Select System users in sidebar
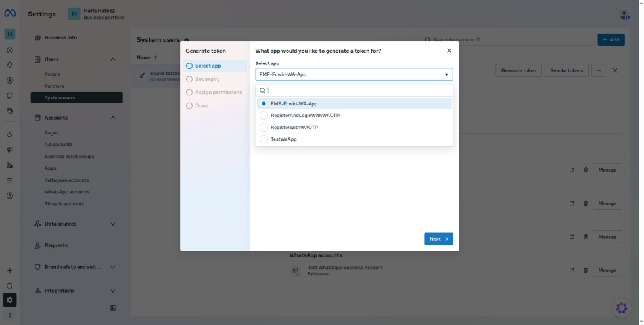Image resolution: width=644 pixels, height=325 pixels. 76,97
